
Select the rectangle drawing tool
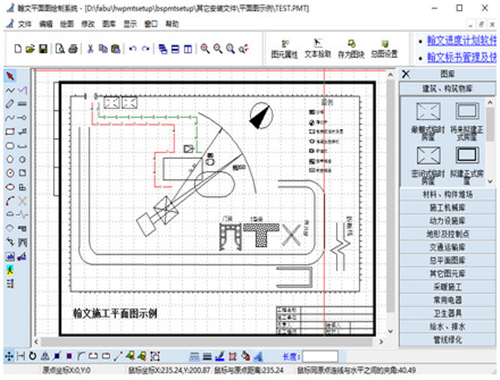pos(10,131)
